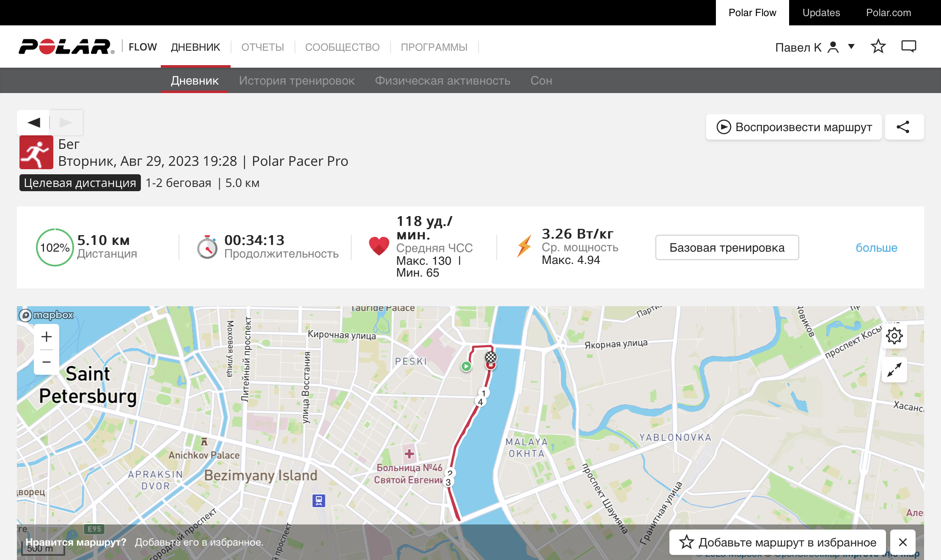This screenshot has width=941, height=560.
Task: Go to next training session arrow
Action: [66, 123]
